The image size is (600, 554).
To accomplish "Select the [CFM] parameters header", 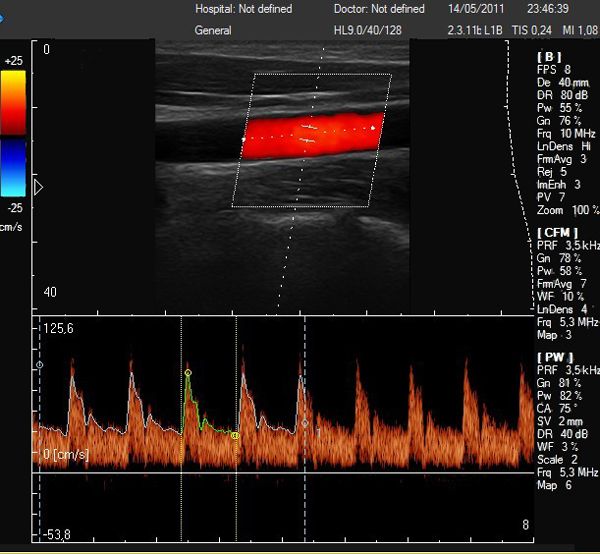I will tap(558, 232).
